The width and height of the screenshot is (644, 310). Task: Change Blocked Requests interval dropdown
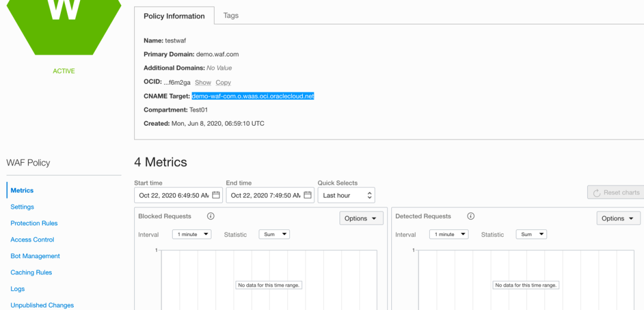191,234
